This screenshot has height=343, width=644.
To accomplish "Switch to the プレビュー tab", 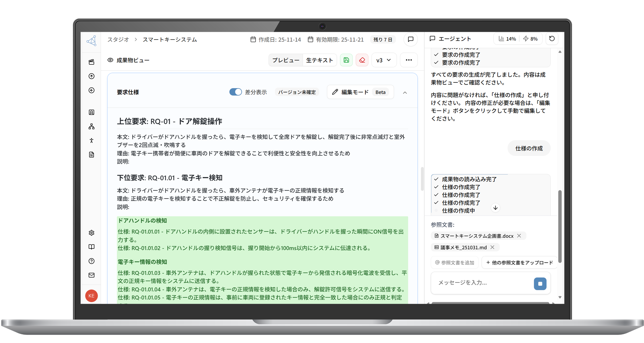I will pyautogui.click(x=286, y=60).
